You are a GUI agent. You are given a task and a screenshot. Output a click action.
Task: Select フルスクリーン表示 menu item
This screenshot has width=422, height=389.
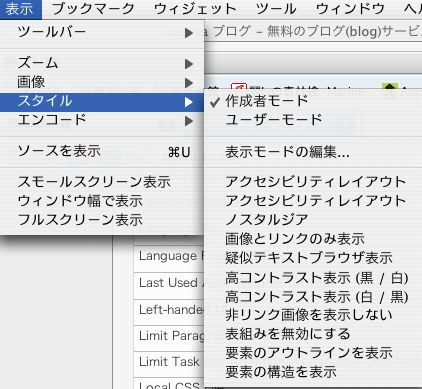[x=102, y=220]
